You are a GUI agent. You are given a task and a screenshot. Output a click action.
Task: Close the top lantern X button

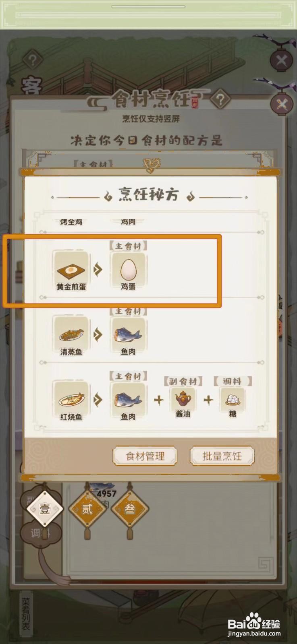[x=281, y=61]
